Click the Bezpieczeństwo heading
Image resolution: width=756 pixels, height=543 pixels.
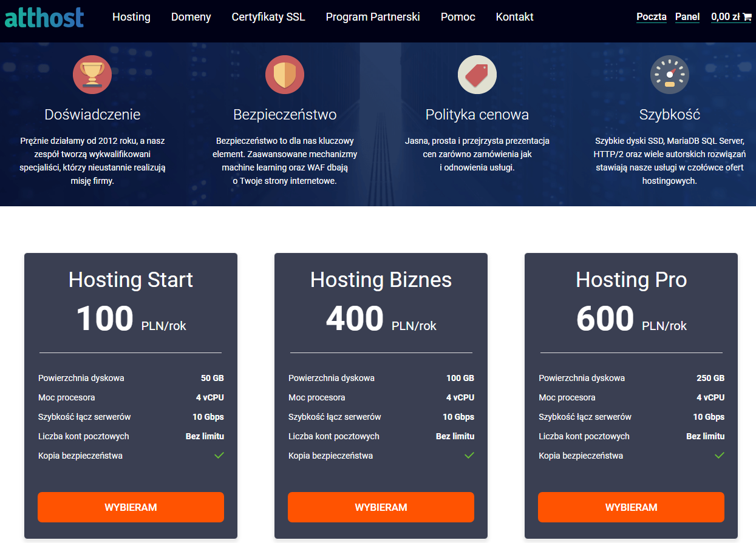pos(285,115)
